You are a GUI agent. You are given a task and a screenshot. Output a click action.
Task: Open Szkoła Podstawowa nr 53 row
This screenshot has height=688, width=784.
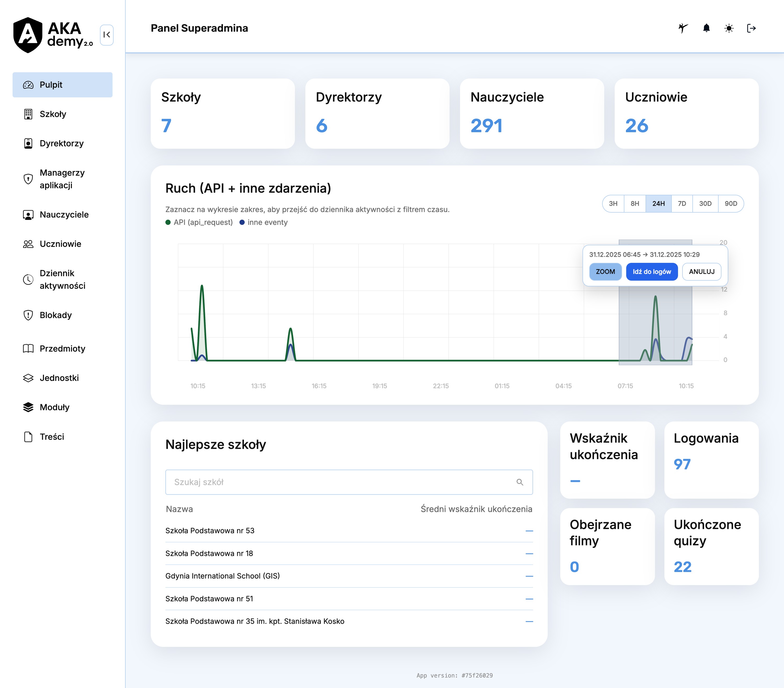click(210, 530)
